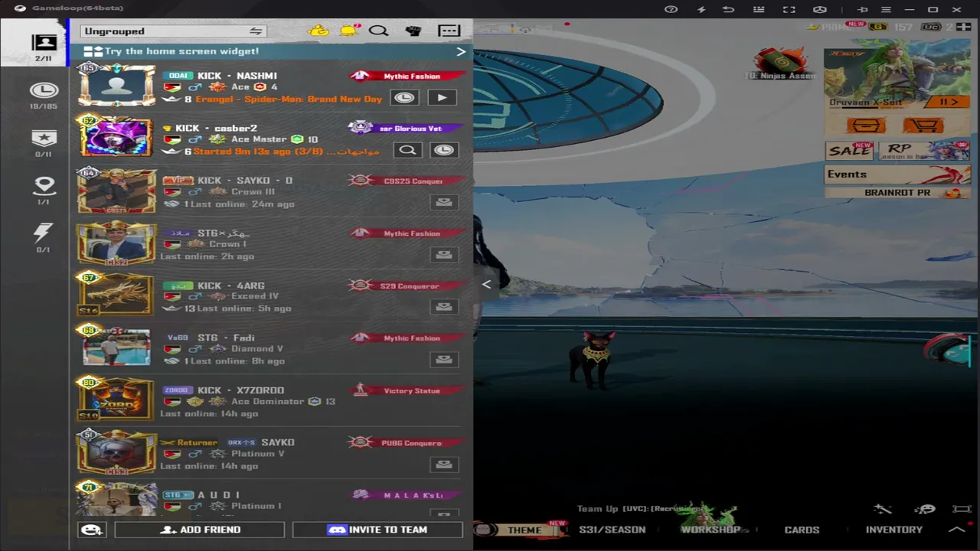Open the SALE button

coord(850,150)
